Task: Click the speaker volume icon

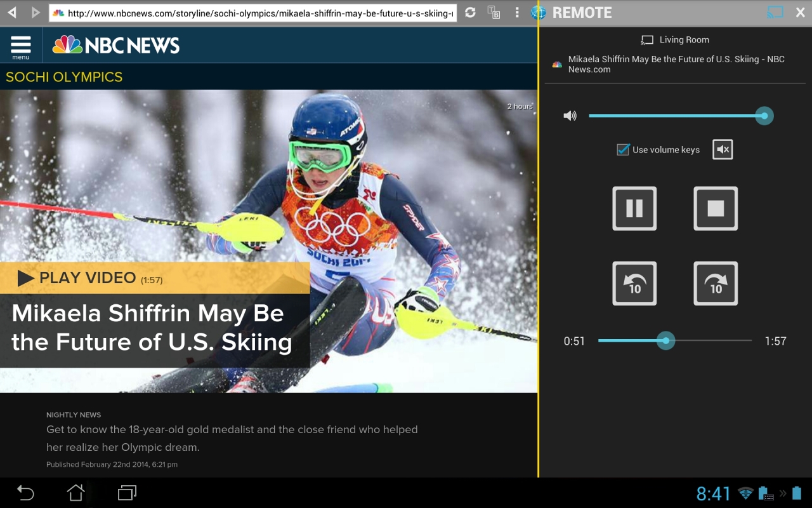Action: pos(570,116)
